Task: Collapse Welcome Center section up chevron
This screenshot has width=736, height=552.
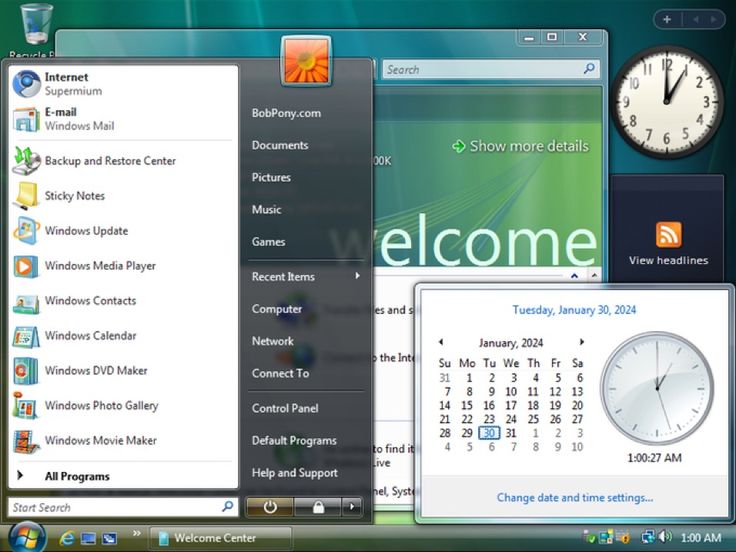Action: 575,276
